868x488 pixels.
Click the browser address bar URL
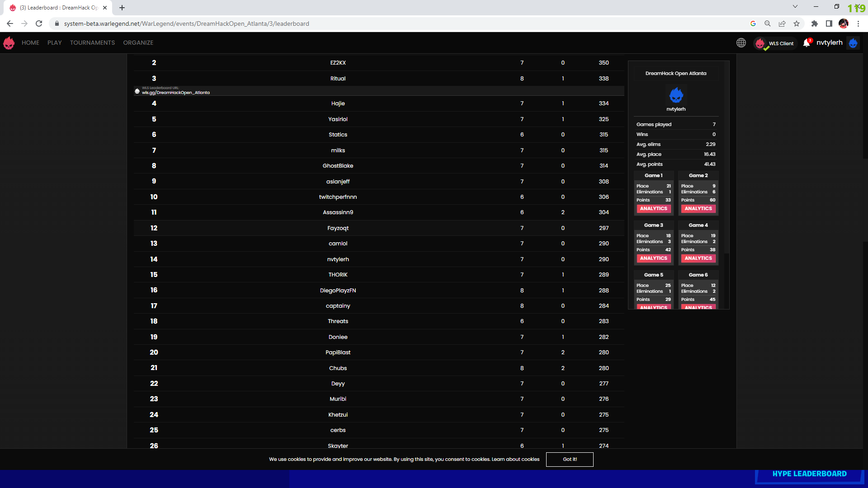point(186,23)
